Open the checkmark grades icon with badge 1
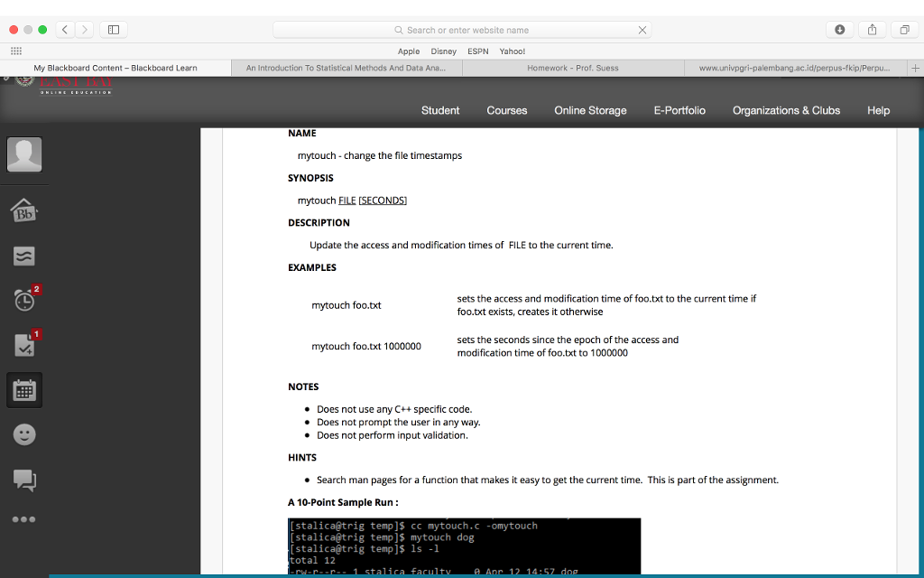Viewport: 924px width, 578px height. click(24, 344)
